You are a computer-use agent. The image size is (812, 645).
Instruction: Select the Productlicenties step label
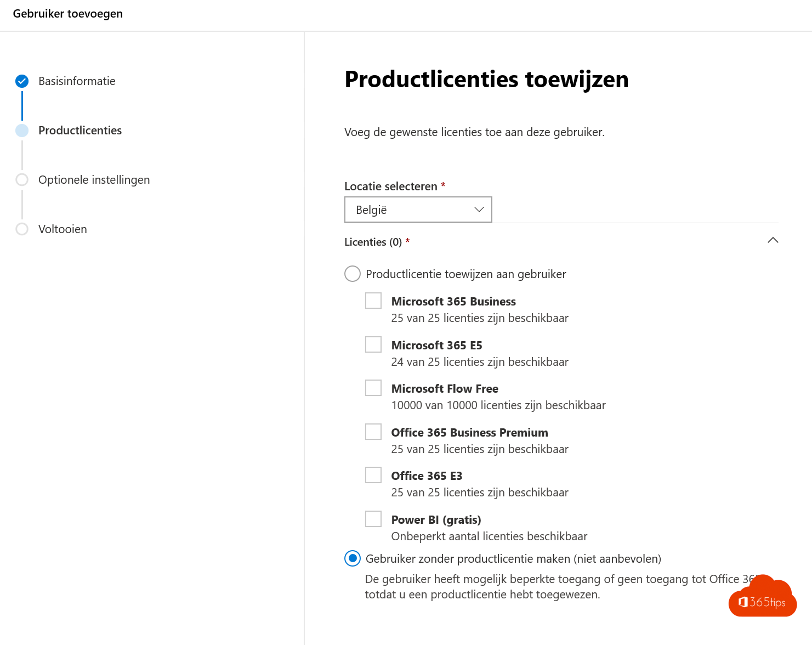[80, 131]
